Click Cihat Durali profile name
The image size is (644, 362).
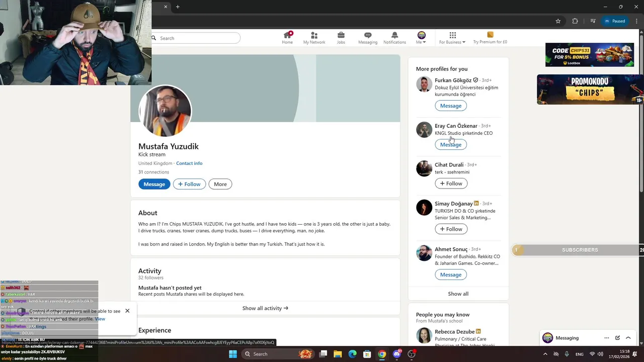449,164
